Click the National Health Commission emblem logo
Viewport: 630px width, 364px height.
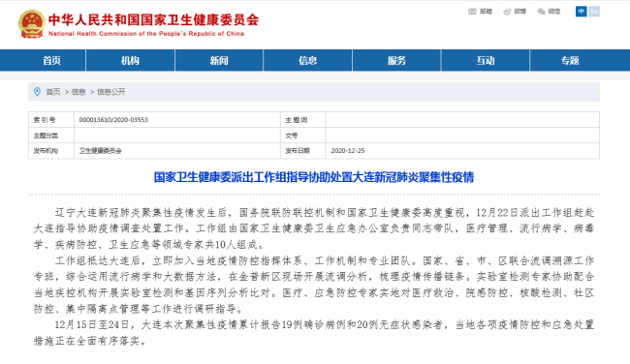pyautogui.click(x=31, y=24)
